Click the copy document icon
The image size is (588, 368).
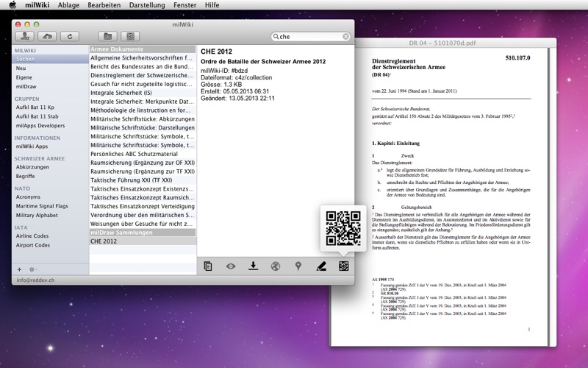click(x=208, y=266)
